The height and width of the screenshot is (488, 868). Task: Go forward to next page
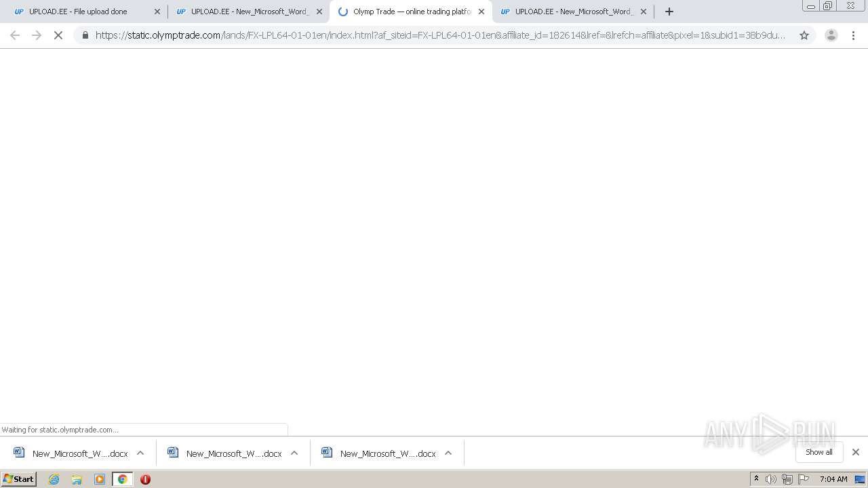37,35
